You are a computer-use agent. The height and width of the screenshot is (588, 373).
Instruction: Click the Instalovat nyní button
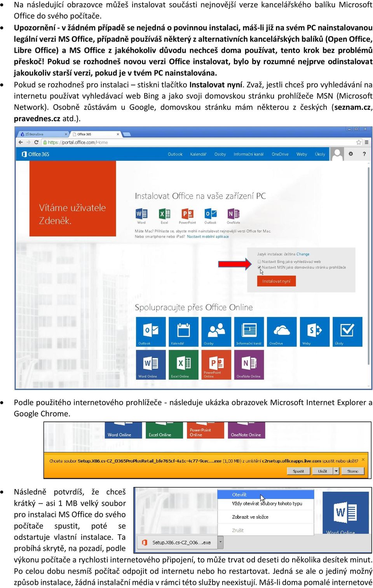pos(276,281)
